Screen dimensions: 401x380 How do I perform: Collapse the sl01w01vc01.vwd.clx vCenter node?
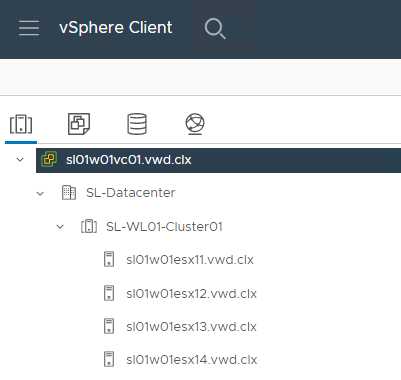click(x=20, y=160)
